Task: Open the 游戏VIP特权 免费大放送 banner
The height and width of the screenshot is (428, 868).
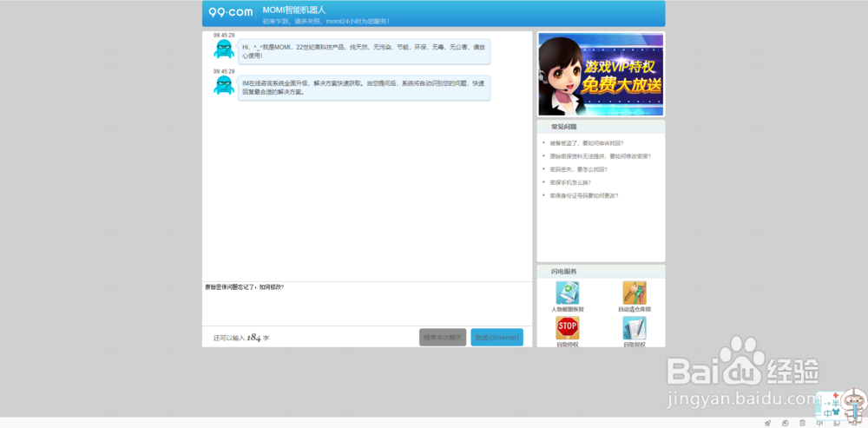Action: point(602,74)
